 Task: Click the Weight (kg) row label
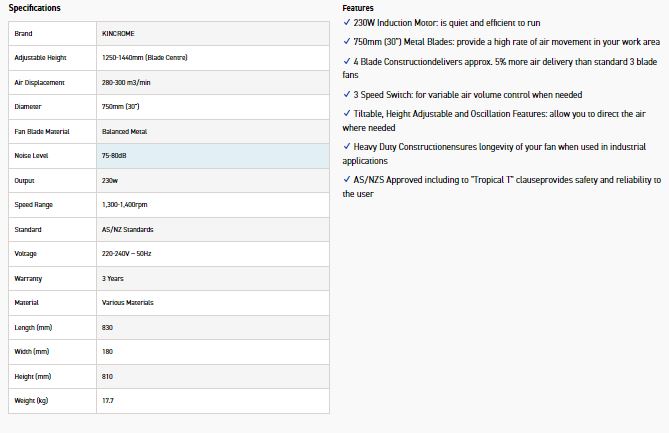tap(31, 400)
